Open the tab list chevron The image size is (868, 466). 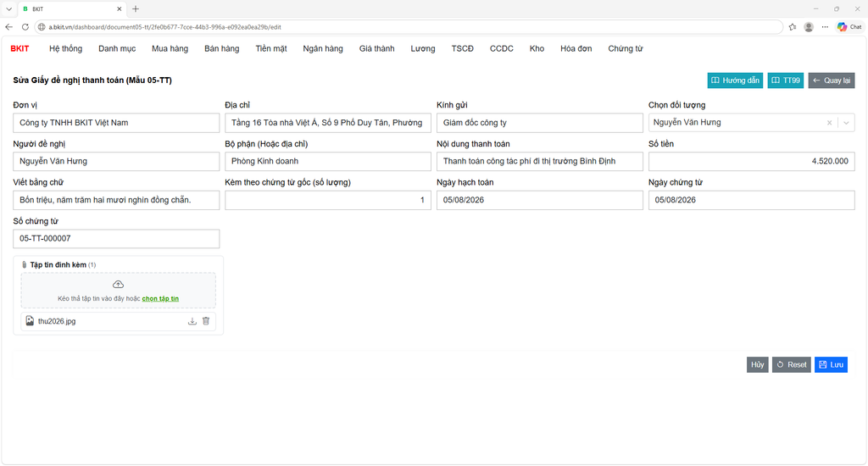(x=8, y=8)
